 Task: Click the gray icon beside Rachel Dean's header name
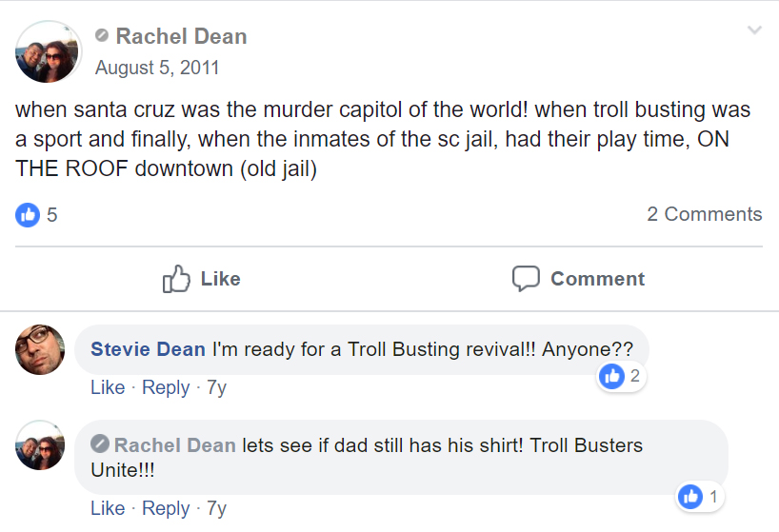[x=102, y=36]
